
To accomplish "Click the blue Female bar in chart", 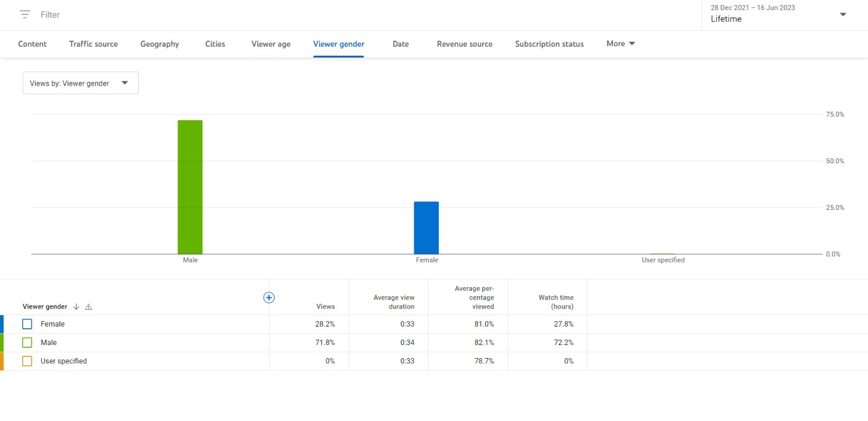I will pyautogui.click(x=426, y=228).
